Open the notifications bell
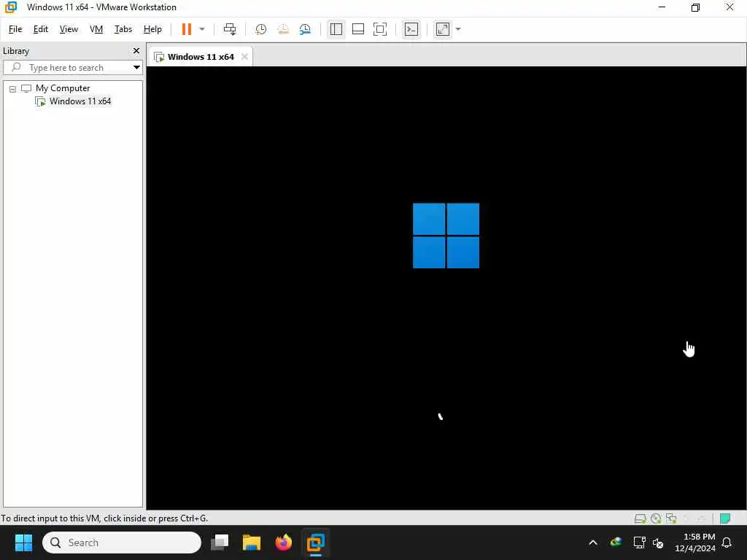The image size is (747, 560). click(x=727, y=542)
